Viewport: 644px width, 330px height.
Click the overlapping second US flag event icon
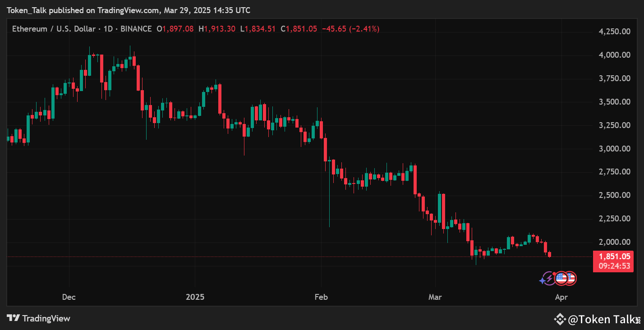click(572, 279)
